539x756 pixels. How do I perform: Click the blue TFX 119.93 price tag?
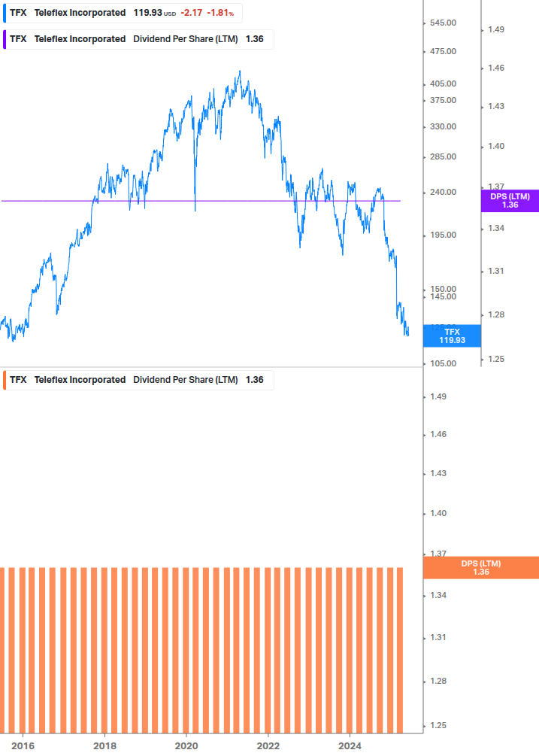[452, 336]
